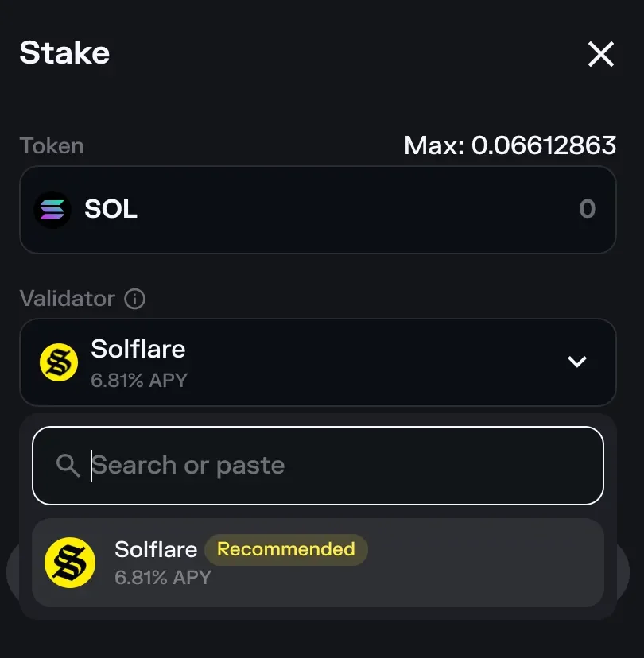644x658 pixels.
Task: Select the Recommended Solflare validator entry
Action: (318, 563)
